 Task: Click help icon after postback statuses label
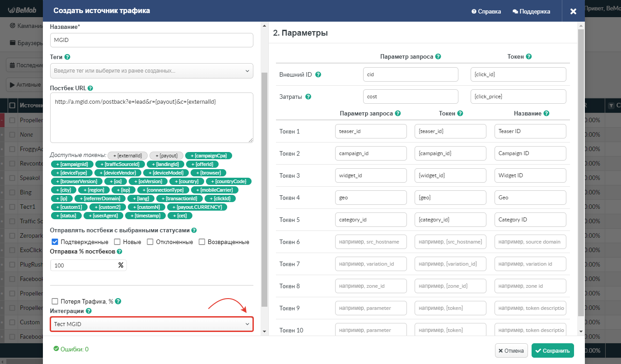pyautogui.click(x=194, y=230)
